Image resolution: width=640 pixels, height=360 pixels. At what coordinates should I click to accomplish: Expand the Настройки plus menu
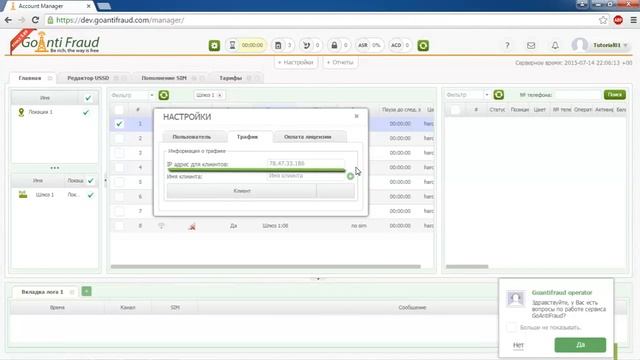[296, 62]
